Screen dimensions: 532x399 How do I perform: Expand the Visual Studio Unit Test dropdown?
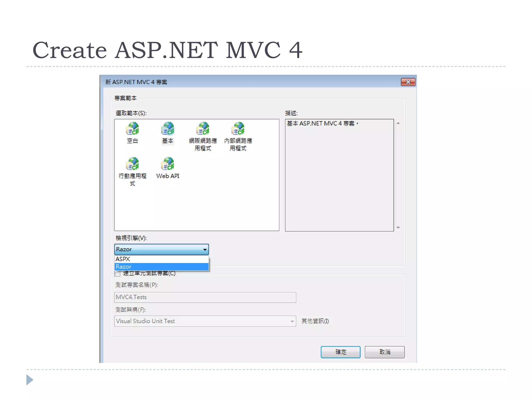pos(205,321)
